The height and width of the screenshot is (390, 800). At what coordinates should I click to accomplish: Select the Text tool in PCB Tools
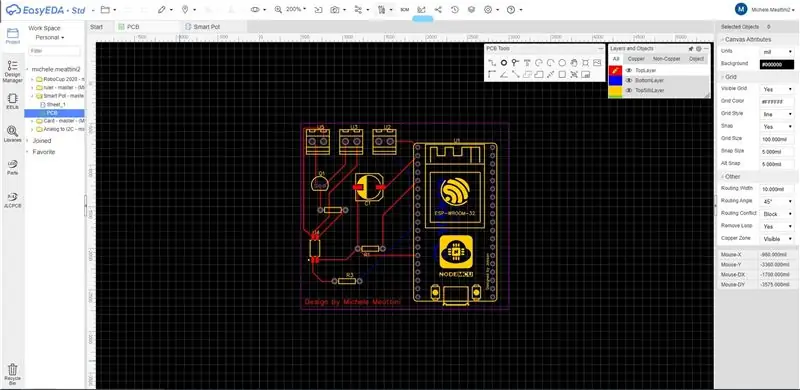tap(527, 63)
